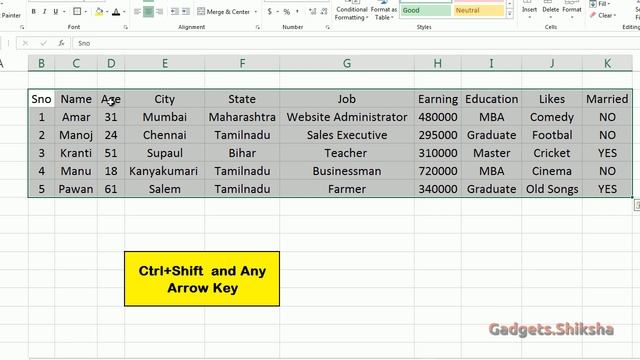Open the Fill Color dropdown arrow
The height and width of the screenshot is (360, 640).
(x=107, y=12)
